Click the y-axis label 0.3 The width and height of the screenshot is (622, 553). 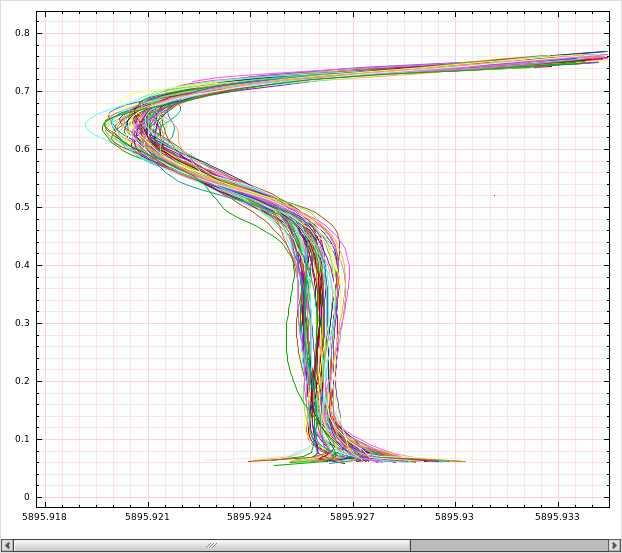[23, 323]
